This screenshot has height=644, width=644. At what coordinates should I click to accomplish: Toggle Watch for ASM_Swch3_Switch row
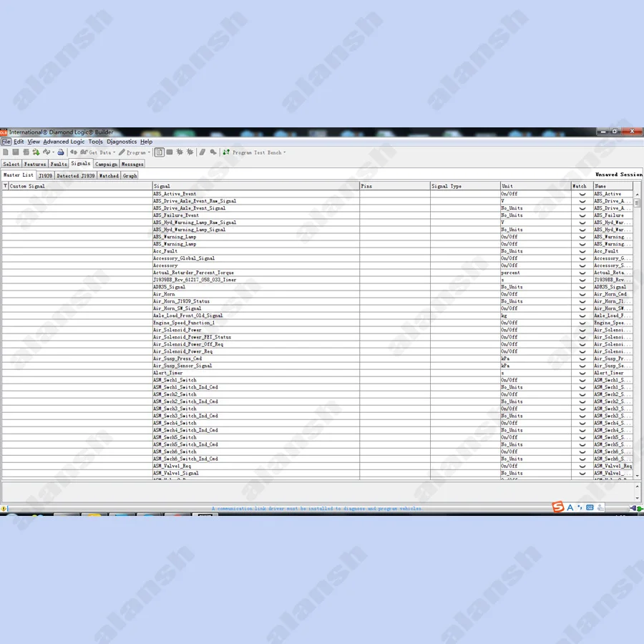[582, 409]
